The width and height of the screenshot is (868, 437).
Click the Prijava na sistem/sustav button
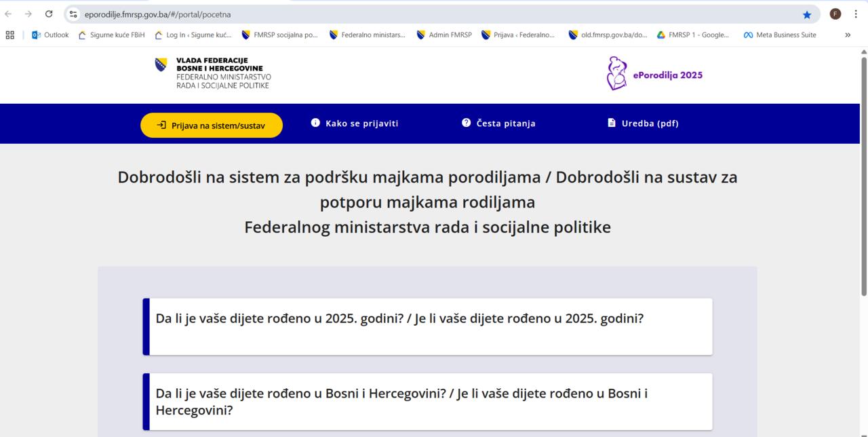click(212, 126)
